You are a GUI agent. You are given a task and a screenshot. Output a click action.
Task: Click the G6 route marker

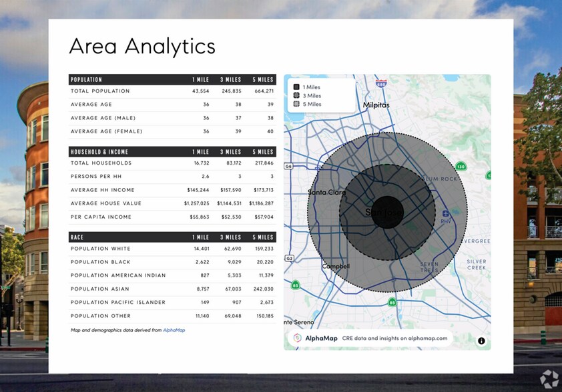coord(289,165)
